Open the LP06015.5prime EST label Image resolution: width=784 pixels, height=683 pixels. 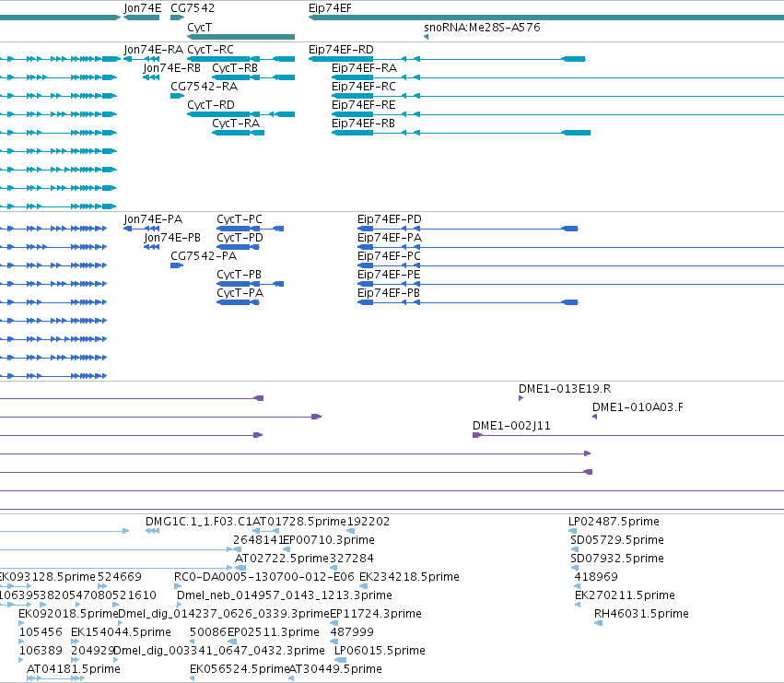(x=380, y=651)
